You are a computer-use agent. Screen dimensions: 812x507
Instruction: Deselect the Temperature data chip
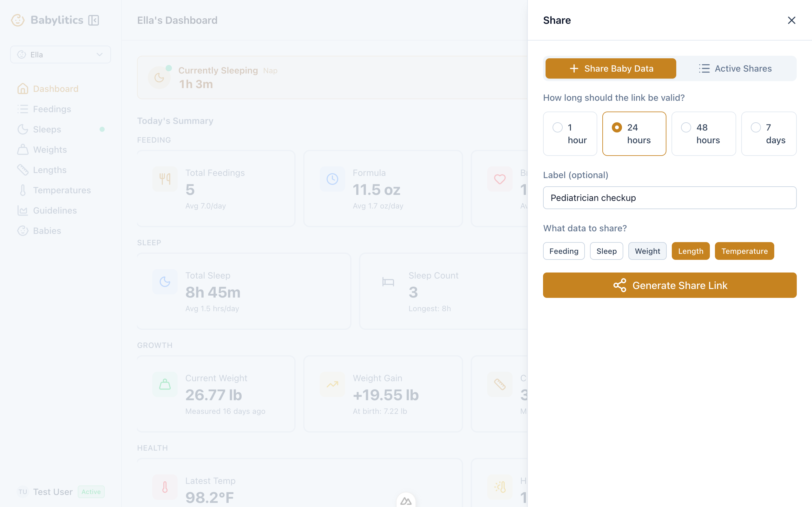744,251
